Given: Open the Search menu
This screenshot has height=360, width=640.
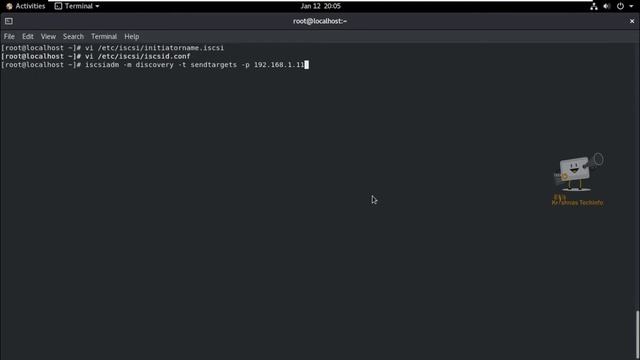Looking at the screenshot, I should tap(73, 37).
